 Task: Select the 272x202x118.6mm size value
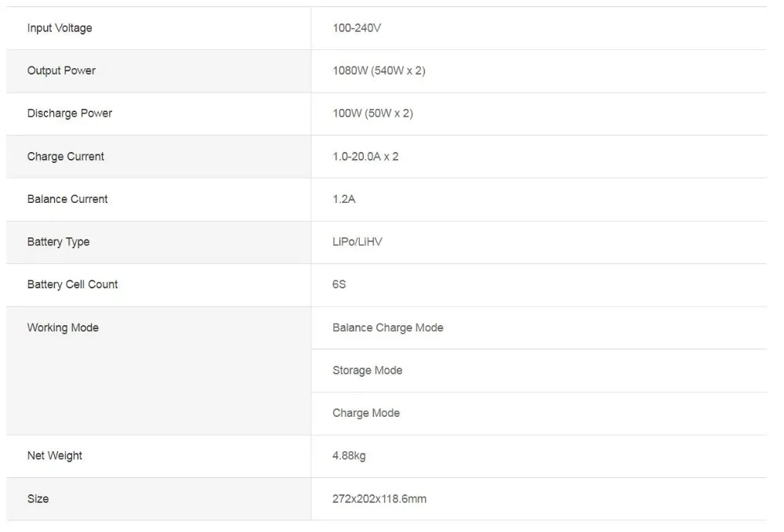coord(379,498)
